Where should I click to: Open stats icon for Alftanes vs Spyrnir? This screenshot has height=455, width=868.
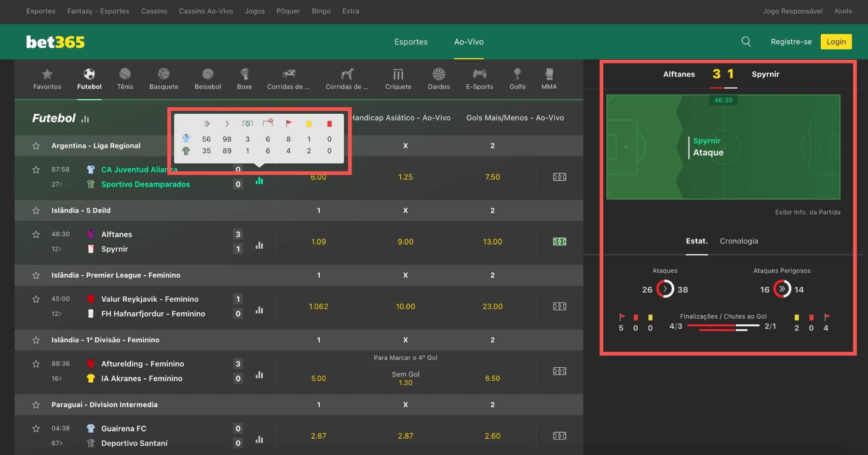point(259,245)
